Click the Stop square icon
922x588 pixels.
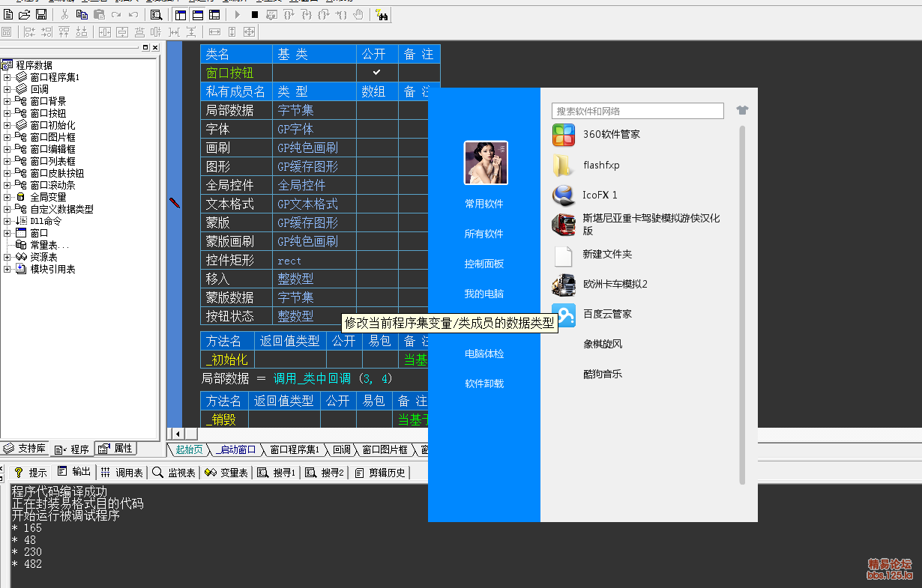coord(255,14)
